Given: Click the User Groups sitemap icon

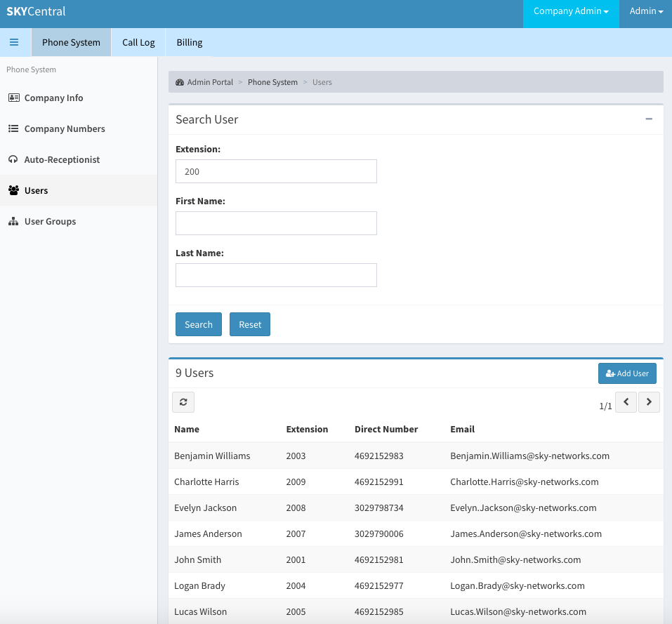Looking at the screenshot, I should [x=13, y=221].
